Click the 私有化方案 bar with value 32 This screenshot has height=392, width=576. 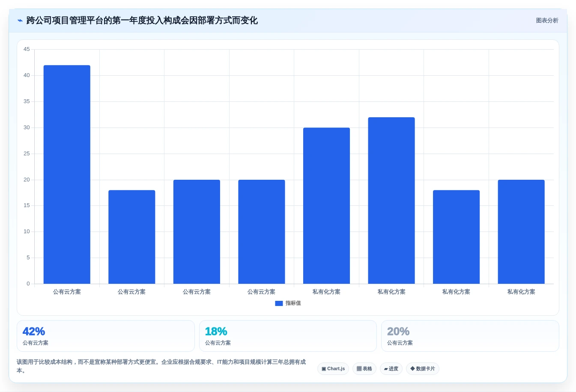[391, 200]
